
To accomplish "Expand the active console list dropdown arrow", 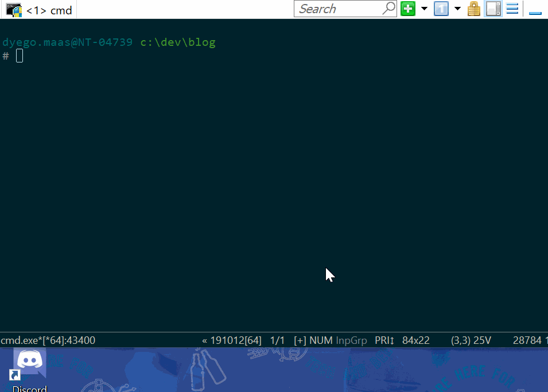I will pos(457,9).
